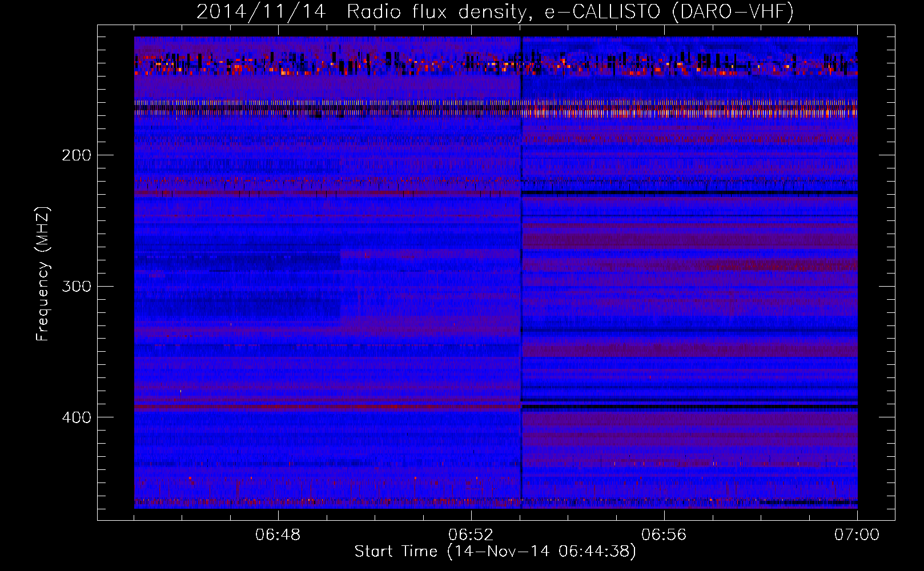Click the 'Start Time (14-Nov-14 06:44:38)' label
This screenshot has height=571, width=924.
tap(495, 552)
